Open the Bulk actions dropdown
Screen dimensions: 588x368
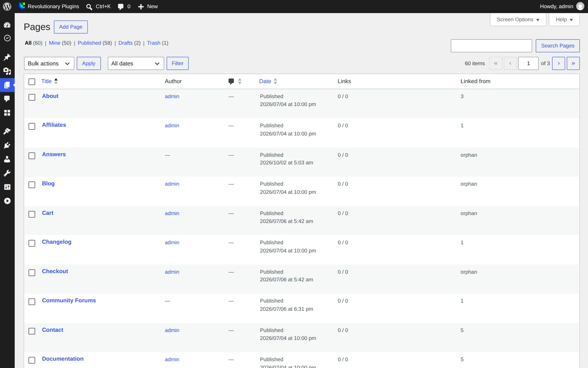click(49, 64)
